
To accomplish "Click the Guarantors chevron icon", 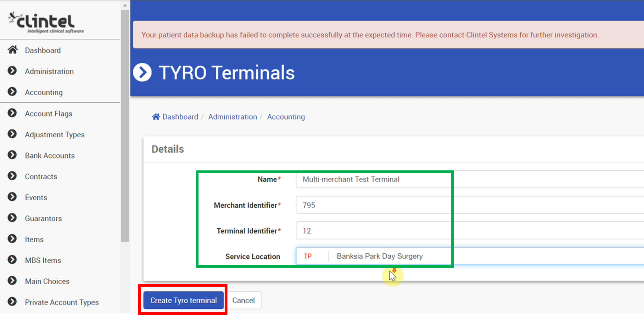I will click(x=12, y=218).
